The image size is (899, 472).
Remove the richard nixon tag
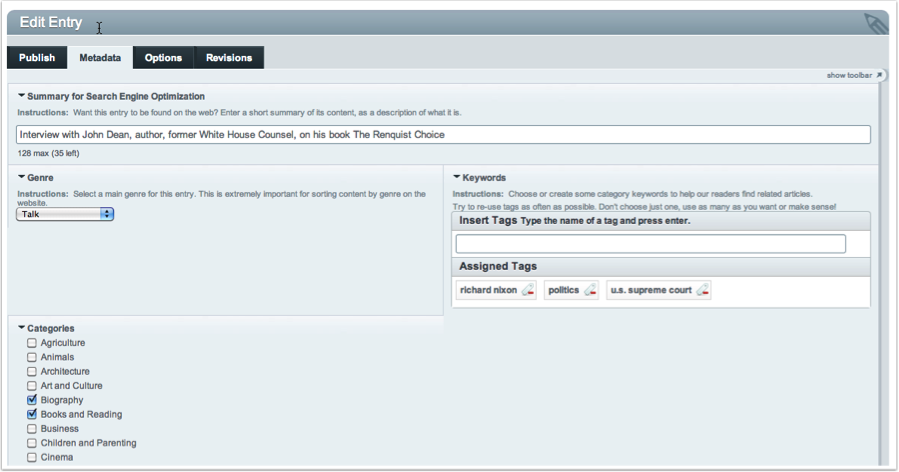click(528, 290)
